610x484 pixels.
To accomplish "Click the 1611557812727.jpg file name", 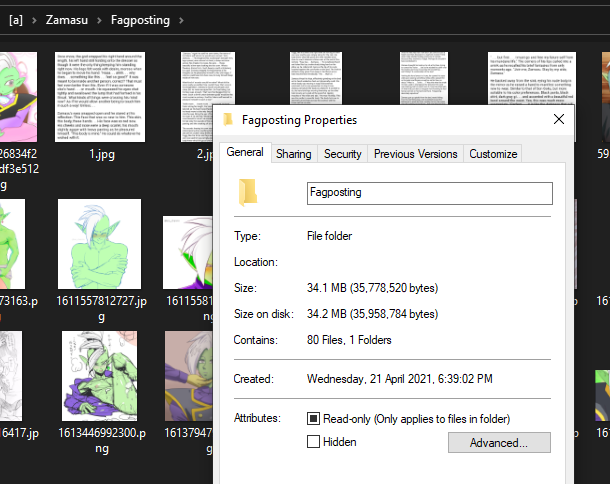I will [102, 309].
